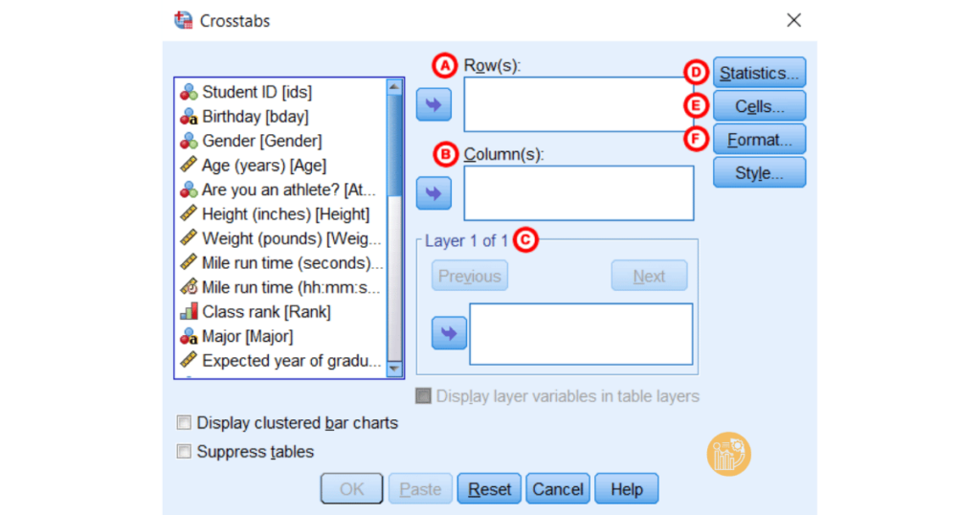Screen dimensions: 980x515
Task: Select Gender [Gender] variable
Action: (262, 141)
